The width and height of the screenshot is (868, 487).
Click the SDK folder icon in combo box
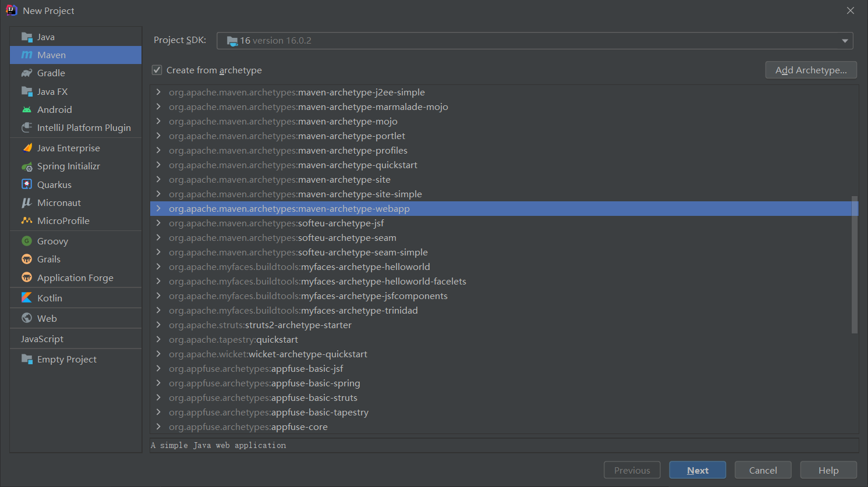click(x=232, y=41)
